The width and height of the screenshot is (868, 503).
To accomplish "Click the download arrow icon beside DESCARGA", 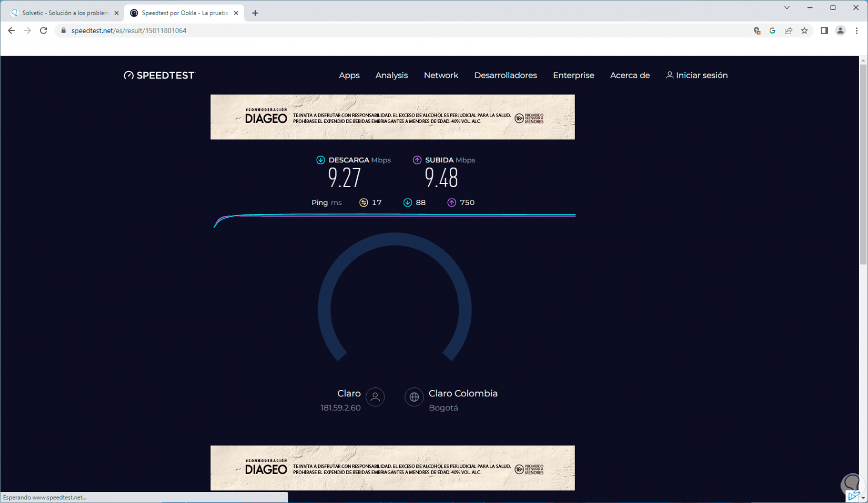I will tap(320, 160).
